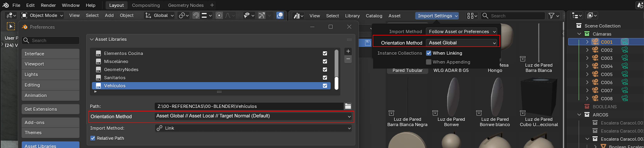This screenshot has width=644, height=148.
Task: Uncheck the Misceláneo library checkbox
Action: [325, 61]
